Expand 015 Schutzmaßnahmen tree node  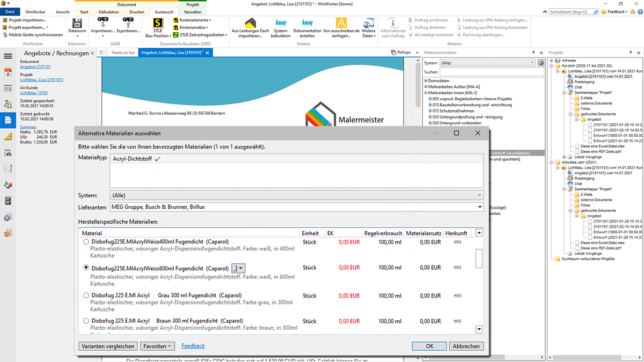pos(430,110)
